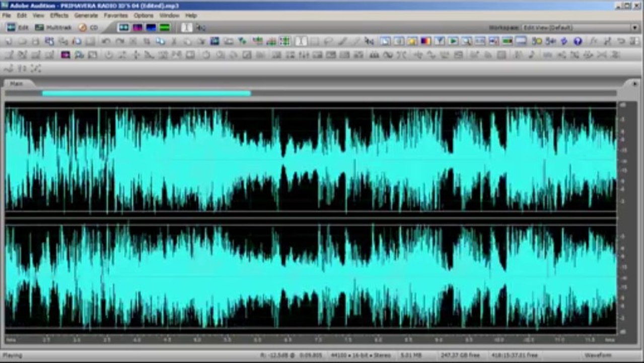Select the Time Selection I-beam tool
This screenshot has height=363, width=644.
pyautogui.click(x=187, y=28)
